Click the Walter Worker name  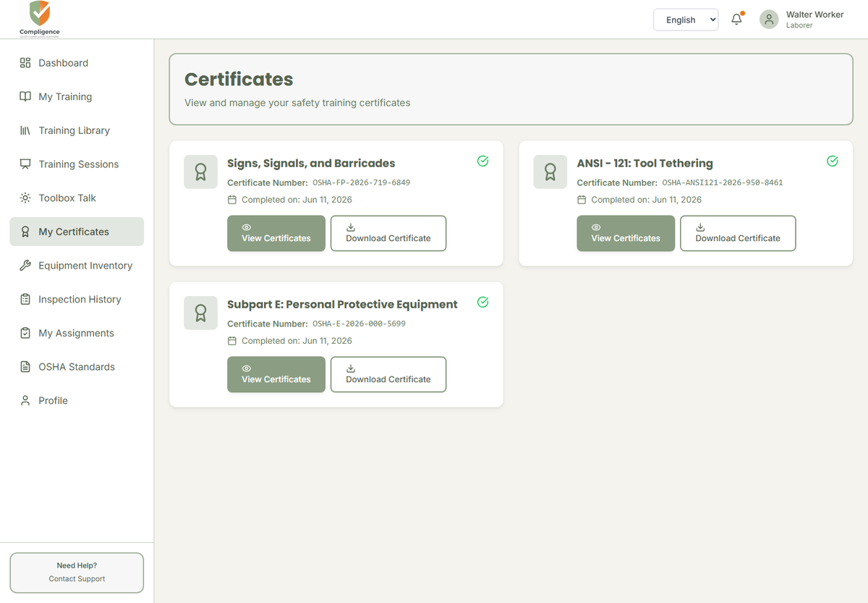point(814,14)
